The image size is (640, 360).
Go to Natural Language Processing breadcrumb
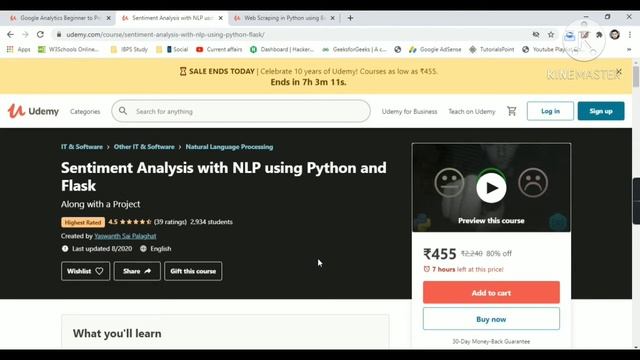229,147
